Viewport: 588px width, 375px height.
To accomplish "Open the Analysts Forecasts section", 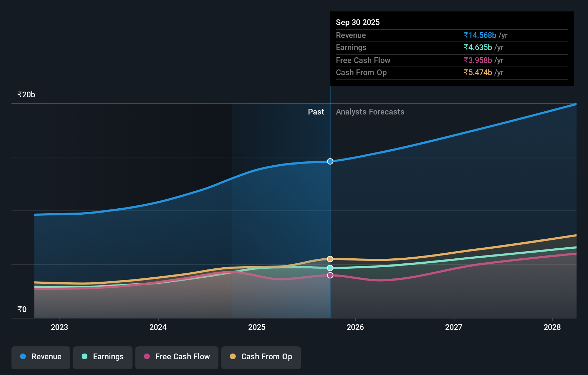I will click(370, 112).
